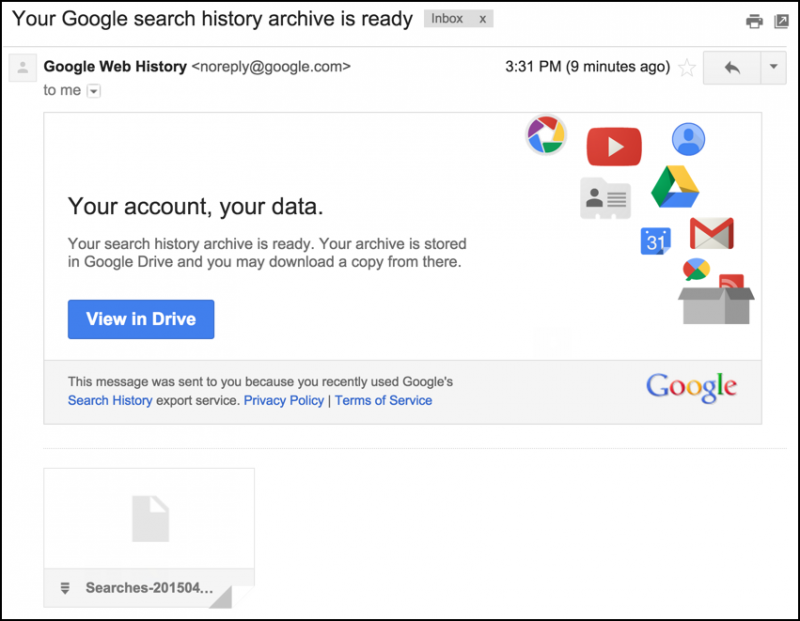Click the download icon on the attachment
The image size is (800, 621).
(66, 589)
